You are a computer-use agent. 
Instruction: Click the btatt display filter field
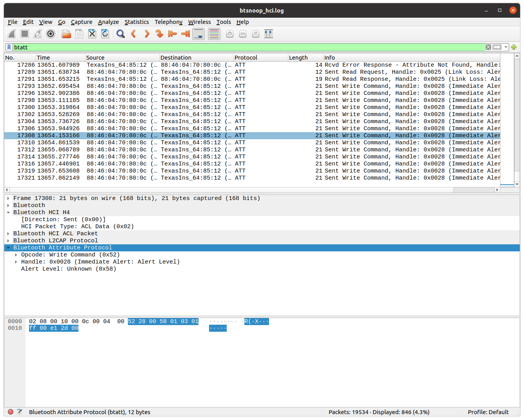pos(249,47)
